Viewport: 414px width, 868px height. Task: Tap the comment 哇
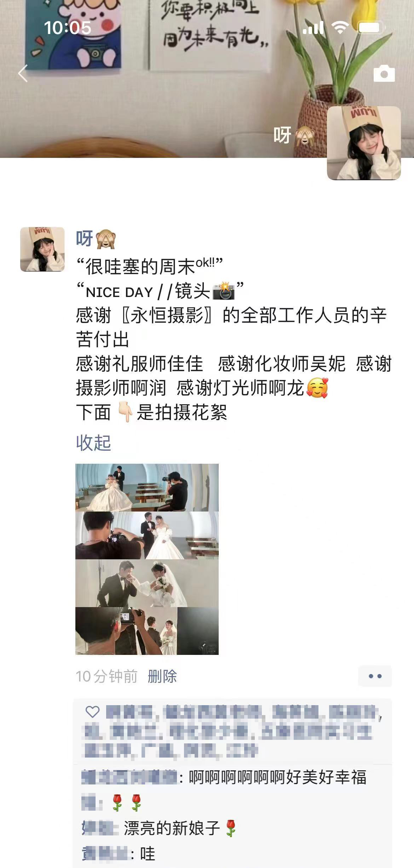[119, 853]
